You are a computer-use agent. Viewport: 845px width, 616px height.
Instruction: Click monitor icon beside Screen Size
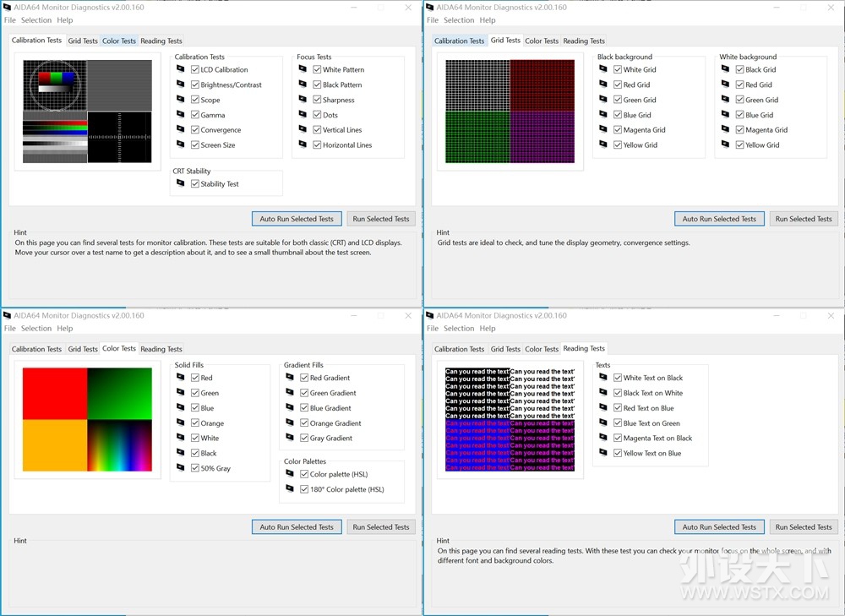[x=181, y=144]
